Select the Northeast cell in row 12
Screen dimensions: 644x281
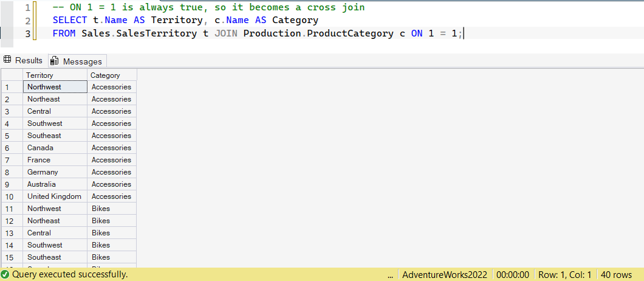55,221
